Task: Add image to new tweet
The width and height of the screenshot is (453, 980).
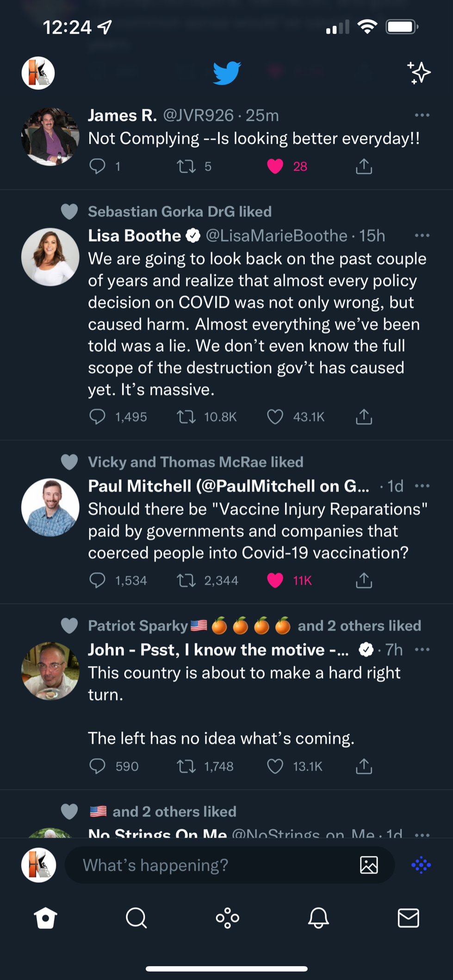Action: pyautogui.click(x=369, y=865)
